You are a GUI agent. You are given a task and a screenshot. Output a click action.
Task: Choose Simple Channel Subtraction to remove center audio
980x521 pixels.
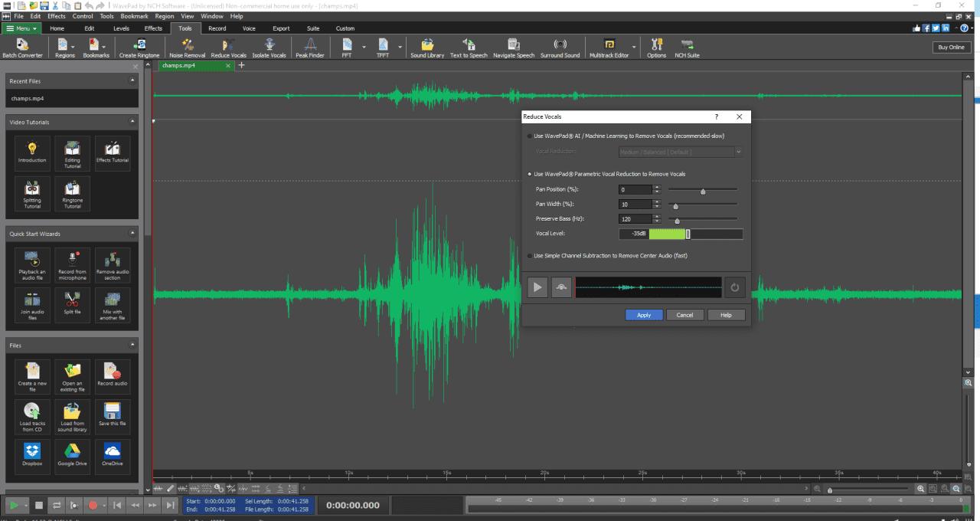[x=530, y=255]
